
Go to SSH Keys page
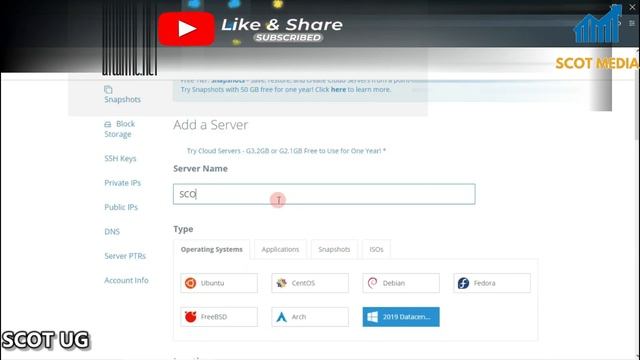120,158
